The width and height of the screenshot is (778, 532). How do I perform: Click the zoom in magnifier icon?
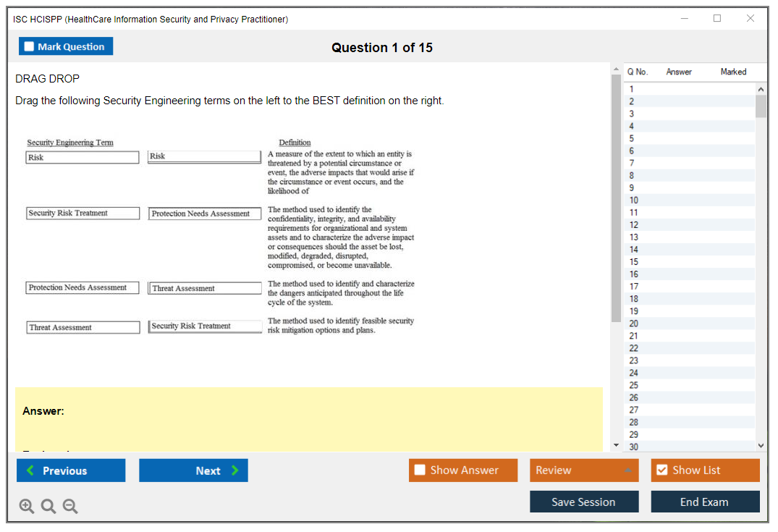(27, 507)
